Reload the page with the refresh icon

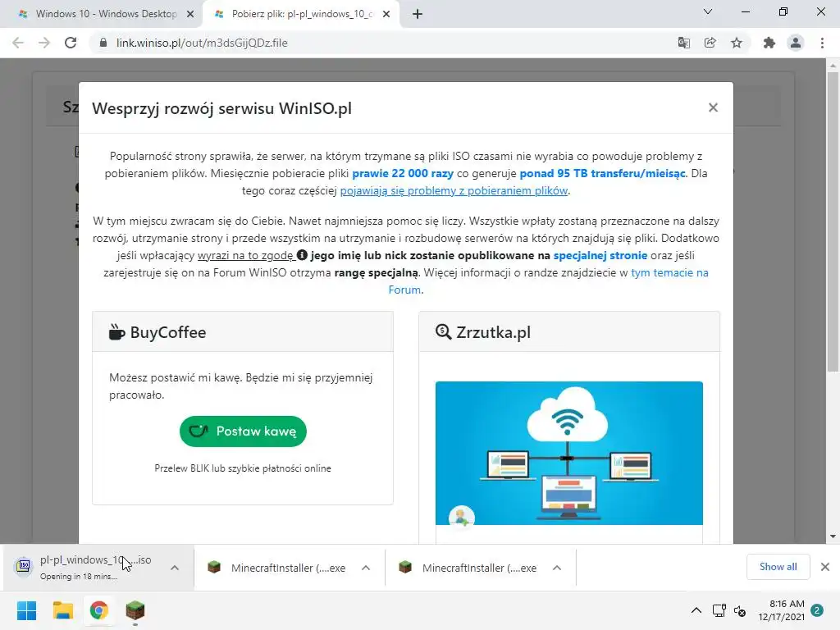pos(71,43)
